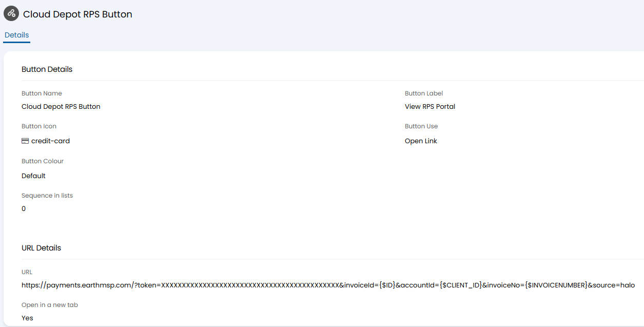Click the Cloud Depot RPS Button page title
Viewport: 644px width, 327px height.
coord(77,14)
